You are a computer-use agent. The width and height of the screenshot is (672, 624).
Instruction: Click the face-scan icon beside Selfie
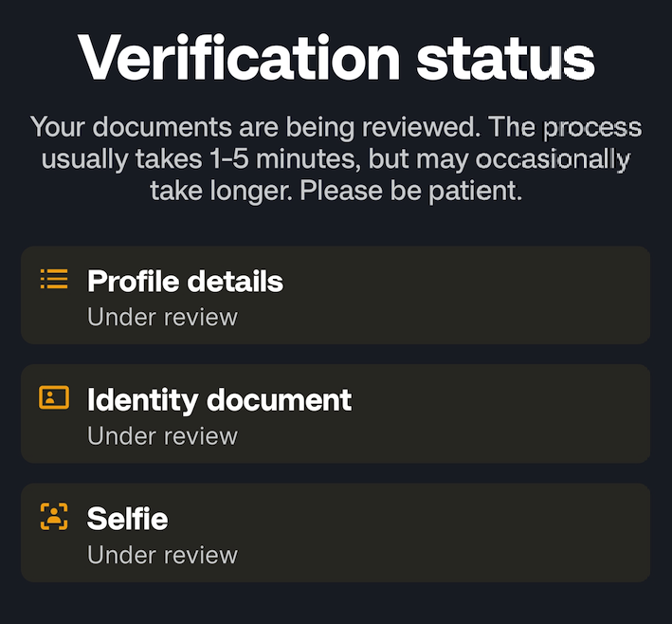(54, 516)
